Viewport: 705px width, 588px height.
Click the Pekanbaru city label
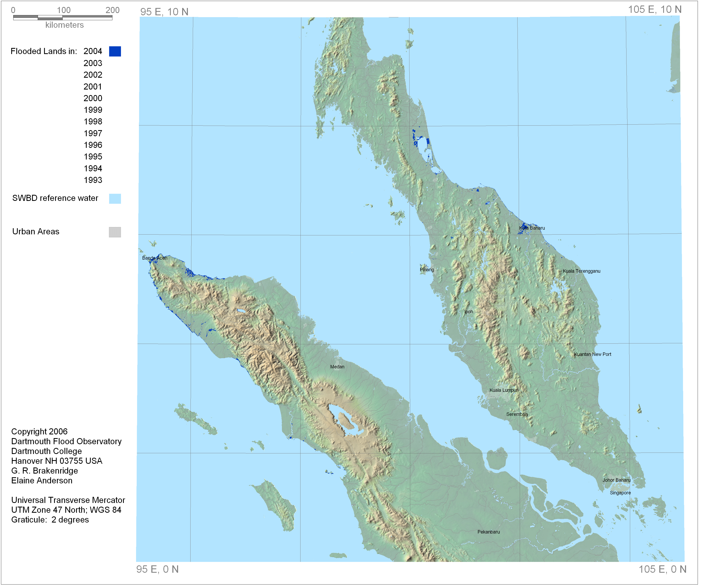click(489, 532)
